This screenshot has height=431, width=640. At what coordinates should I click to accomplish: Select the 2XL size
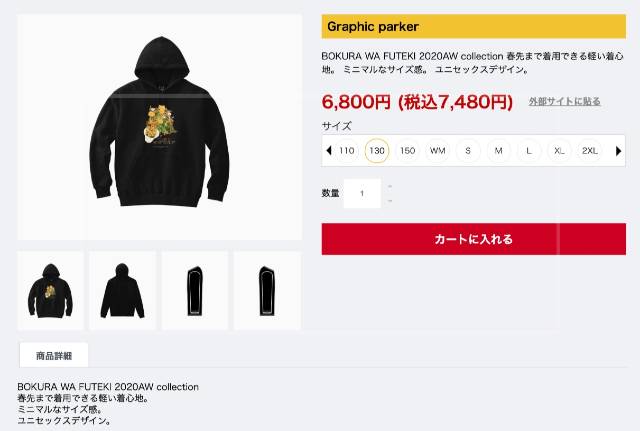coord(590,151)
